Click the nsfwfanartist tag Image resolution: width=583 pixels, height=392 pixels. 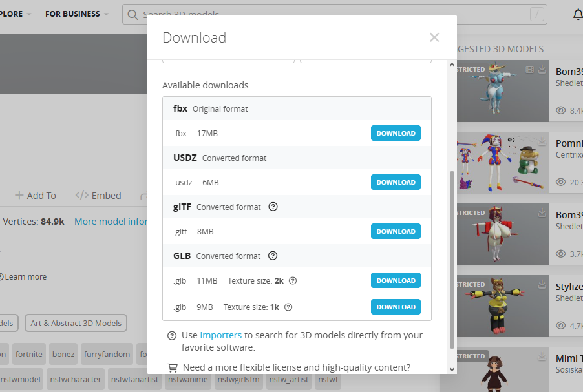tap(134, 379)
